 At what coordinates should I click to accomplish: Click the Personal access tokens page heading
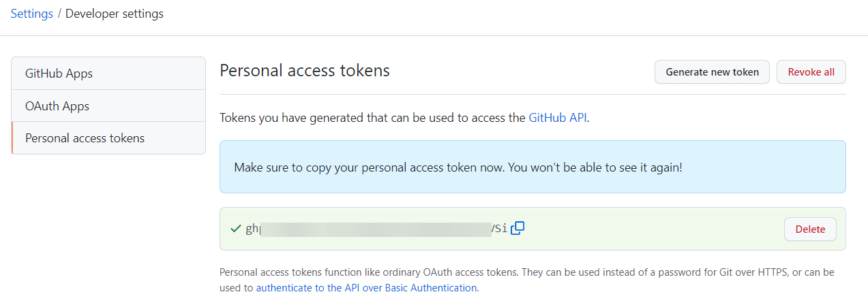click(x=305, y=70)
